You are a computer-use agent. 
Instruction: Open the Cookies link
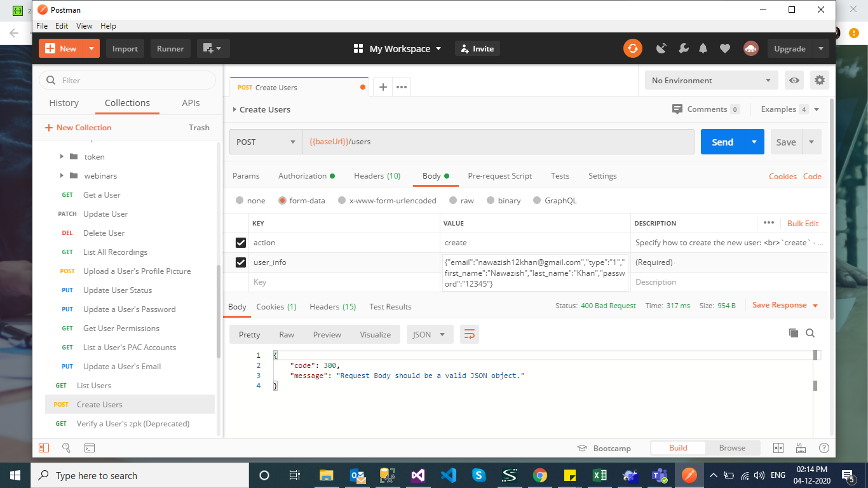783,176
